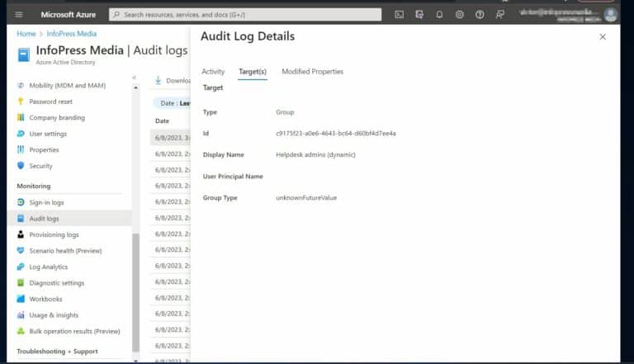Click the Password reset key icon
This screenshot has width=634, height=364.
[x=21, y=102]
